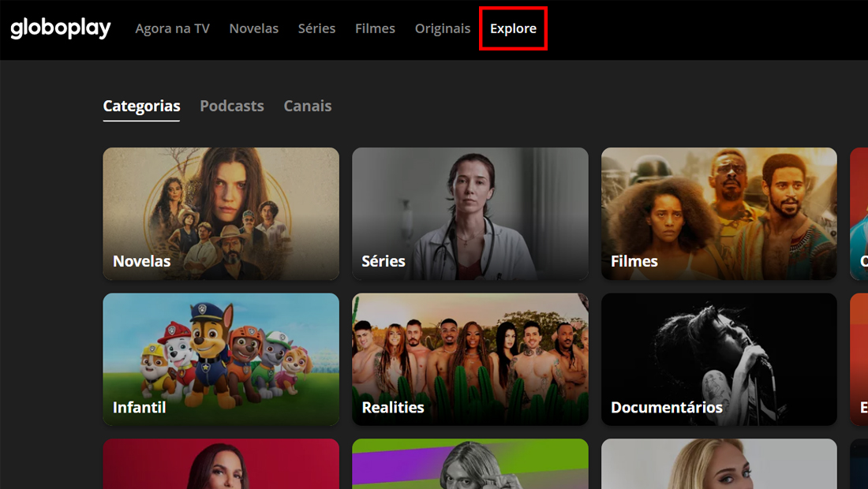Open the Documentários category card
The height and width of the screenshot is (489, 868).
tap(719, 360)
